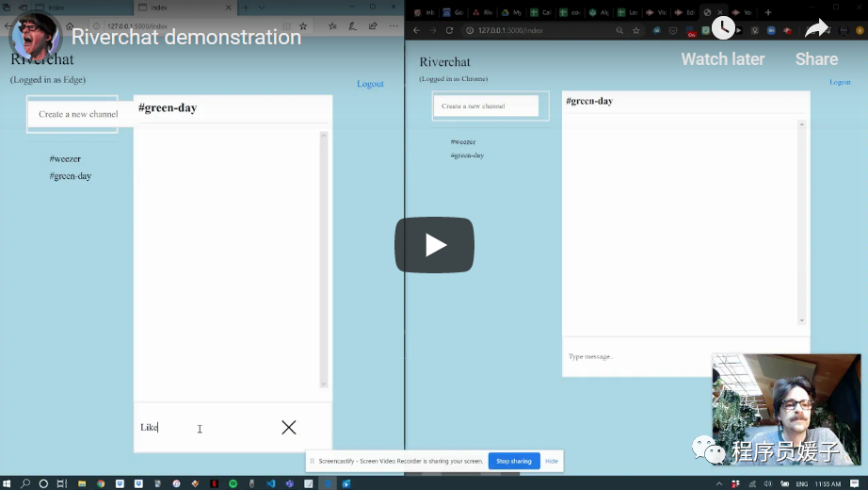Reload the Chrome page
The height and width of the screenshot is (490, 868).
click(x=449, y=30)
